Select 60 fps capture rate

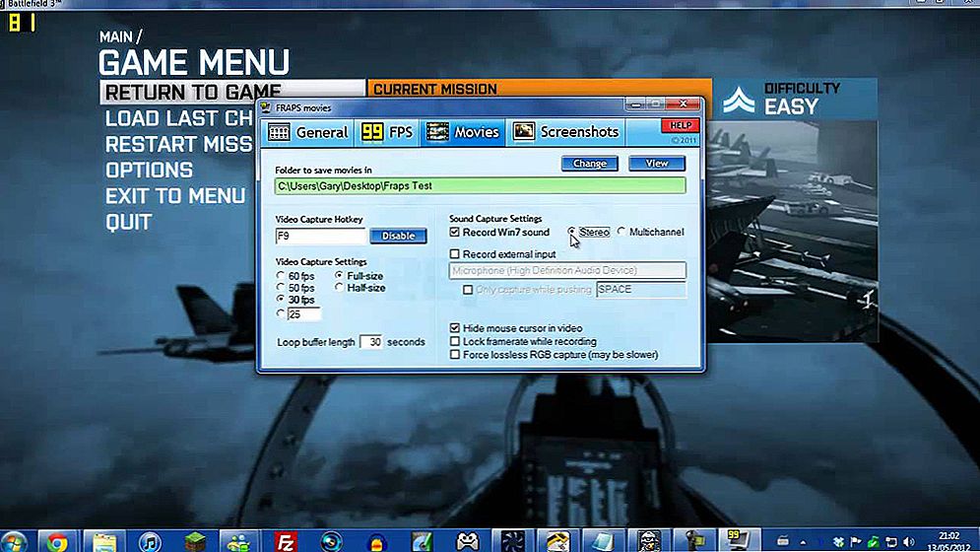click(x=281, y=276)
